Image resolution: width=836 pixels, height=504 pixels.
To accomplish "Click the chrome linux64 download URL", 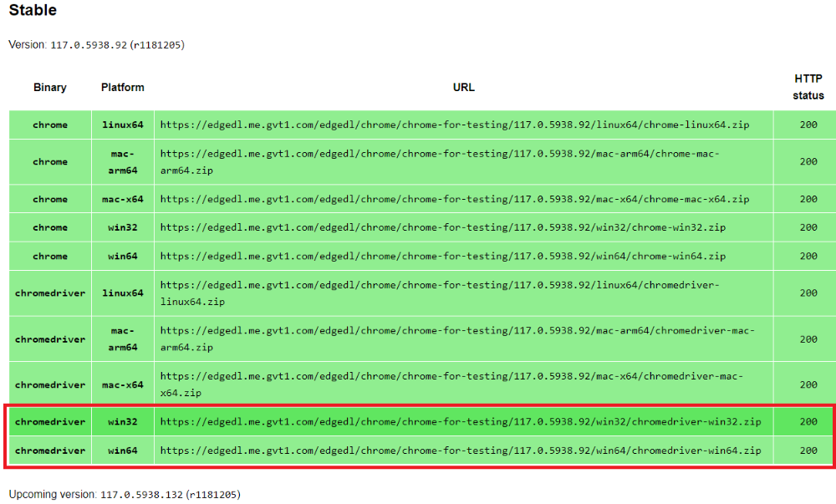I will pyautogui.click(x=454, y=125).
